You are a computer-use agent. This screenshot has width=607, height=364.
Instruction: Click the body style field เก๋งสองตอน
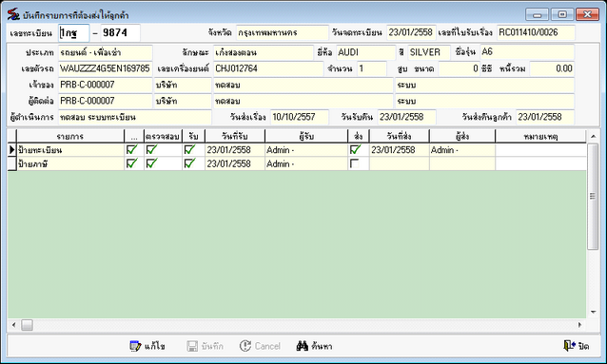click(264, 52)
